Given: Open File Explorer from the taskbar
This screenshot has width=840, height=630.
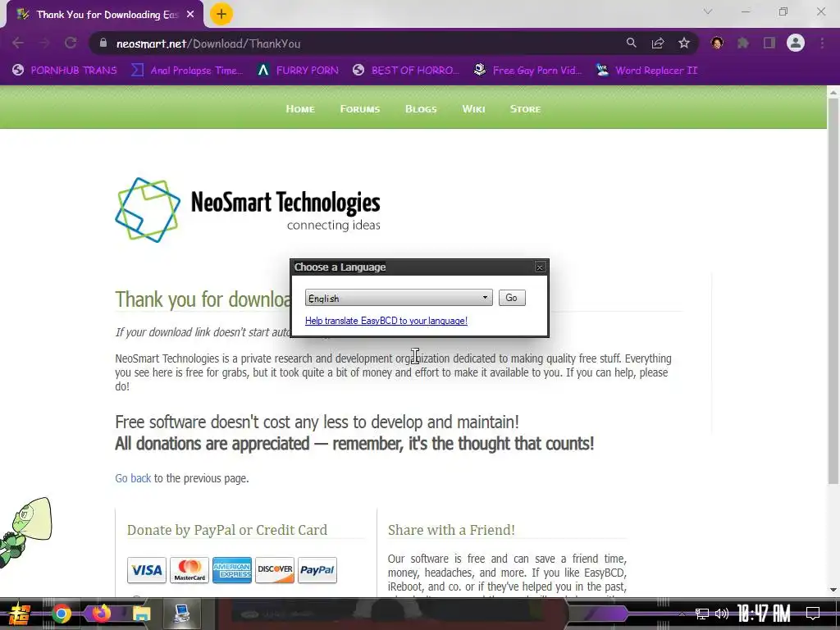Looking at the screenshot, I should tap(142, 614).
